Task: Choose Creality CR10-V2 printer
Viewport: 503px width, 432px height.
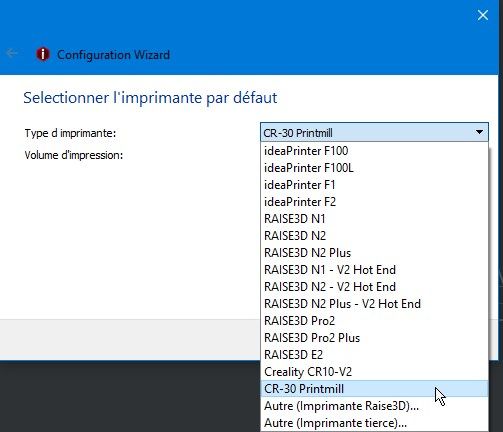Action: (x=374, y=372)
